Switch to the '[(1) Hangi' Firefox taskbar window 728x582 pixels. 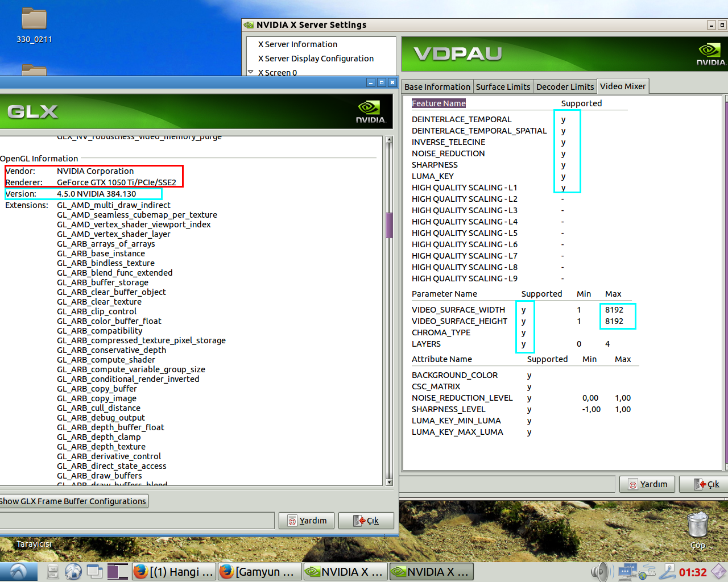click(174, 572)
